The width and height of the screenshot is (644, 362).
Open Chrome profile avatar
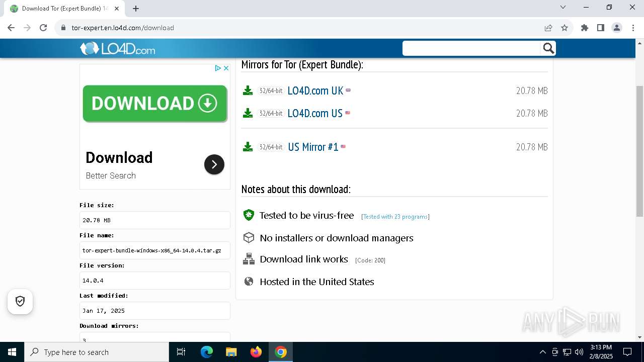tap(617, 28)
